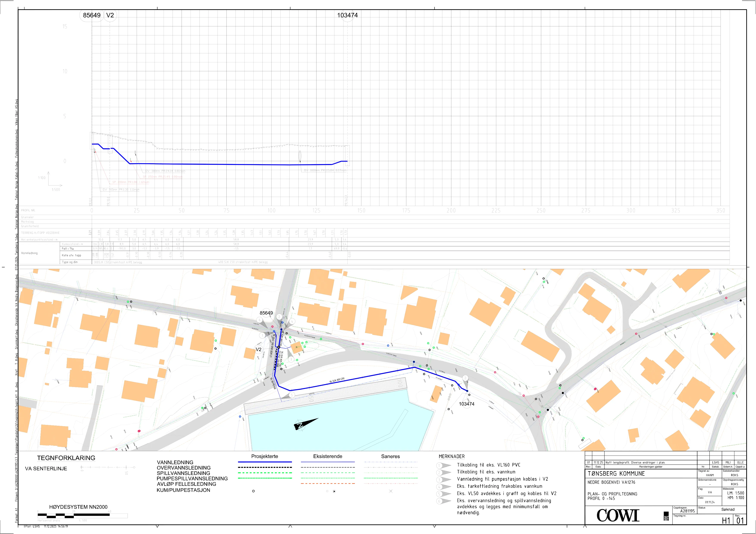Image resolution: width=756 pixels, height=534 pixels.
Task: Select the V2 bubble at the top of the profile
Action: (110, 15)
